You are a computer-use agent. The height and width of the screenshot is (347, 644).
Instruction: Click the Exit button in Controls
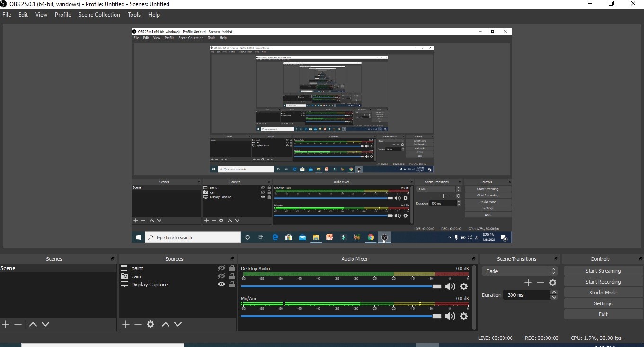(x=603, y=314)
